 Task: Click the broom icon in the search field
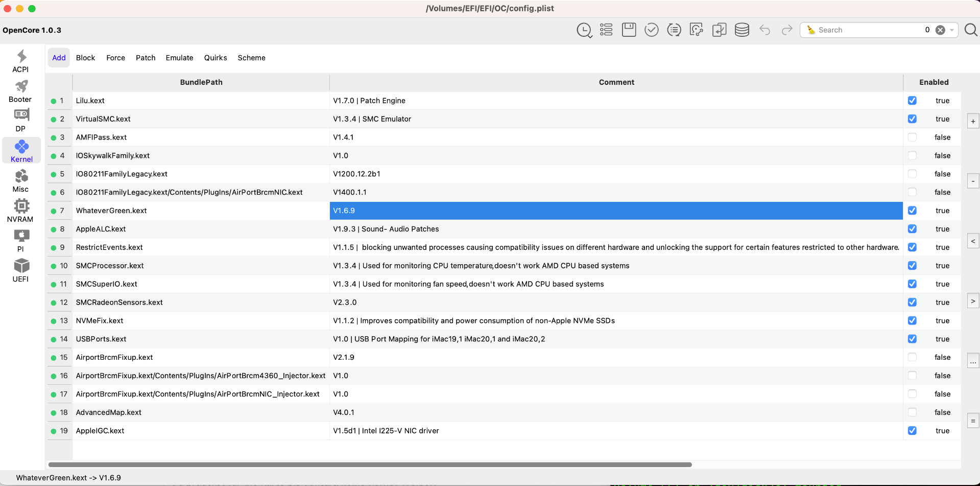(811, 30)
